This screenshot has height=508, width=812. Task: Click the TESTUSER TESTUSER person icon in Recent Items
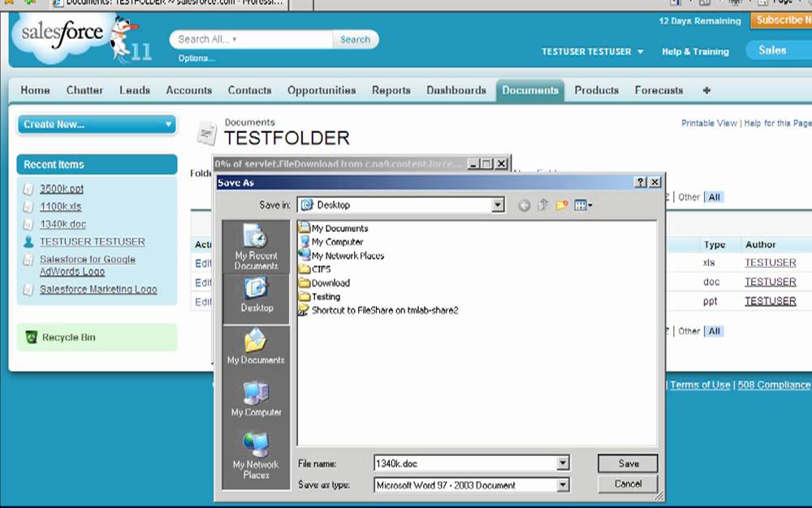pyautogui.click(x=28, y=242)
